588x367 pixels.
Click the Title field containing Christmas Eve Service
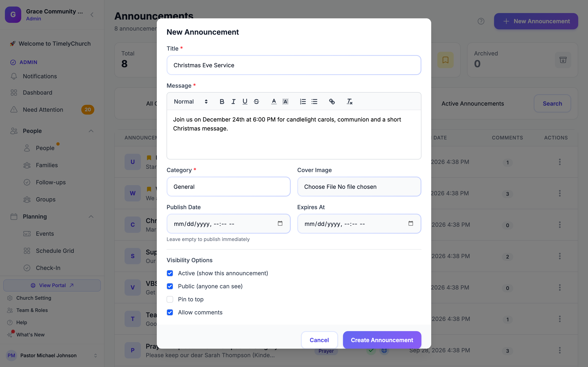pos(294,65)
